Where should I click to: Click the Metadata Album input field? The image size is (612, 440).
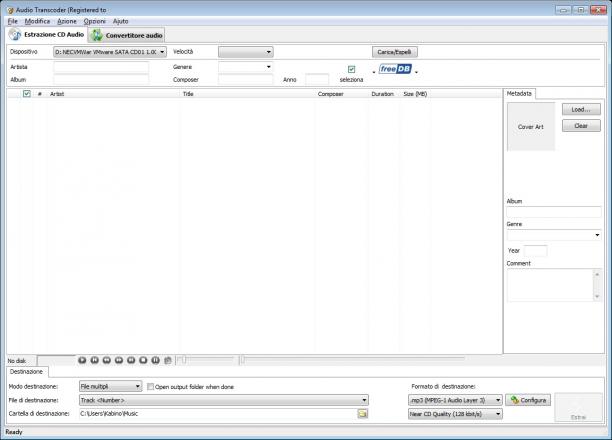[x=554, y=212]
